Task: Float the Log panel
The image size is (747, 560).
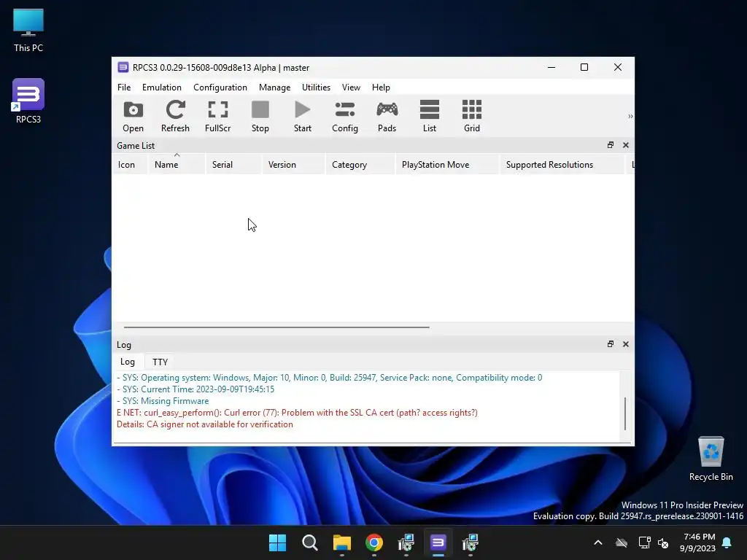Action: tap(611, 344)
